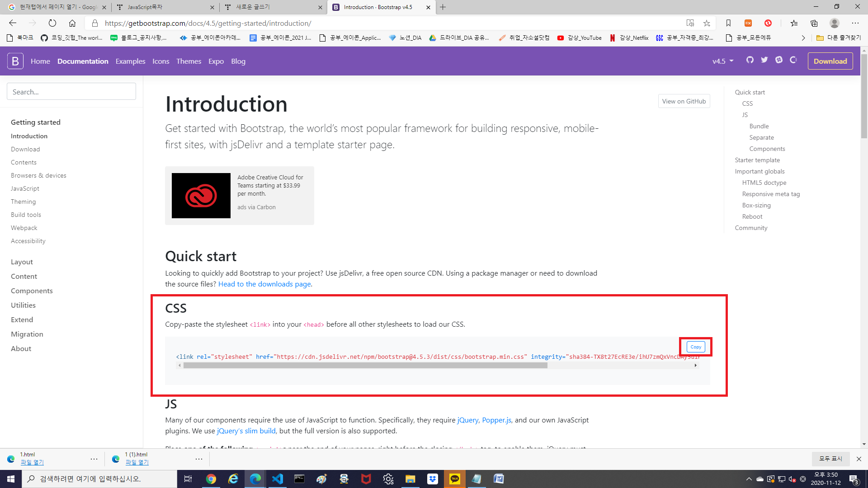Open the Slack icon in navbar
The image size is (868, 488).
(779, 60)
